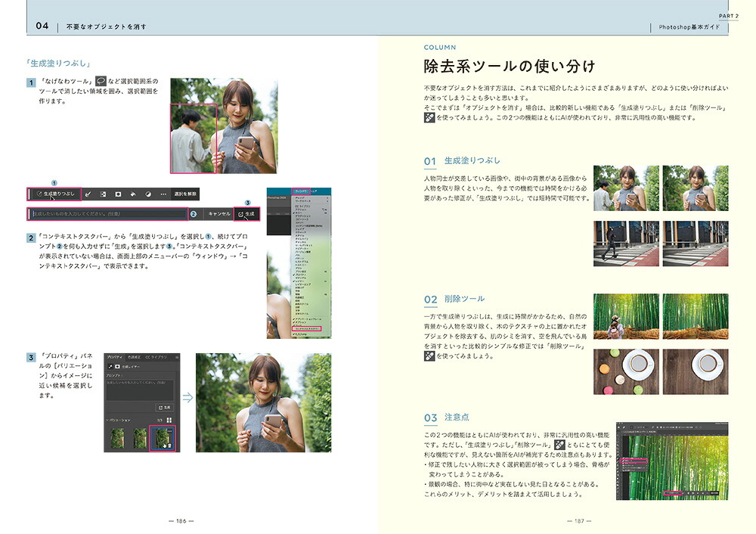Click the 'COLUMN' label
Image resolution: width=756 pixels, height=534 pixels.
[x=440, y=48]
